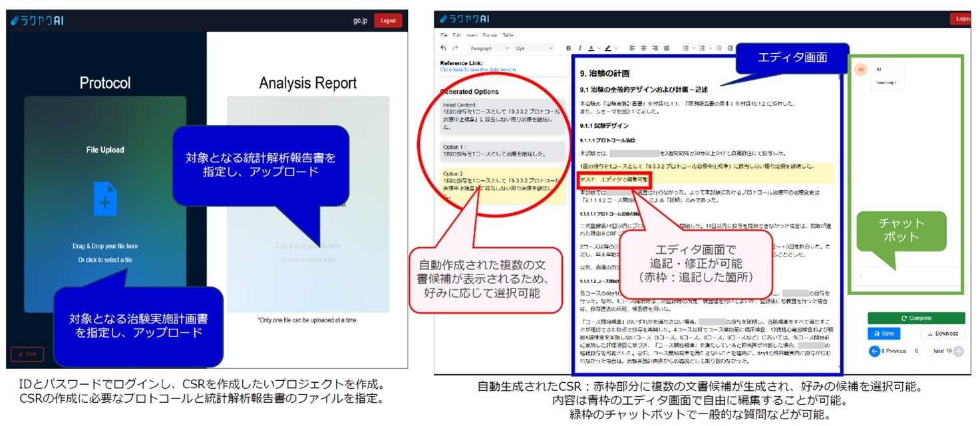The image size is (980, 426).
Task: Expand the bullet list style arrow
Action: click(693, 48)
